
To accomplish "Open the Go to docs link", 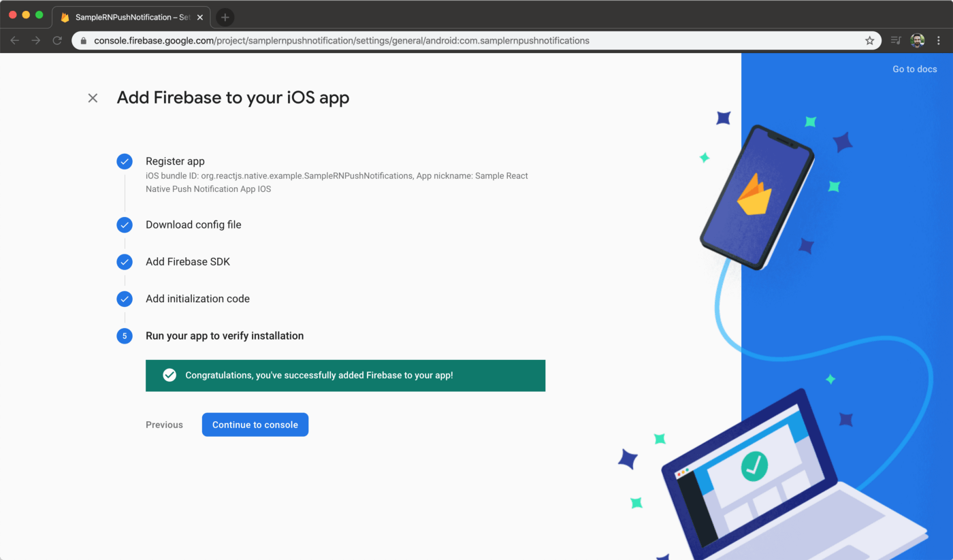I will 915,69.
